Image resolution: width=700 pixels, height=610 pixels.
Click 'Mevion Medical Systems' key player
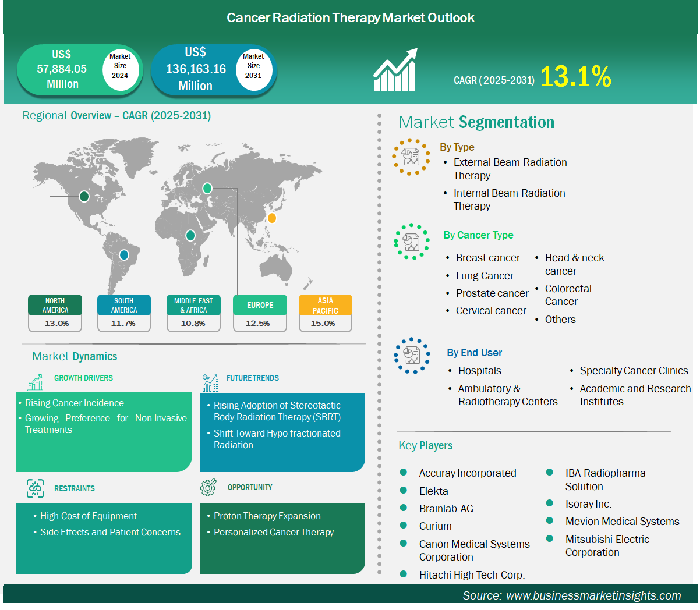623,522
